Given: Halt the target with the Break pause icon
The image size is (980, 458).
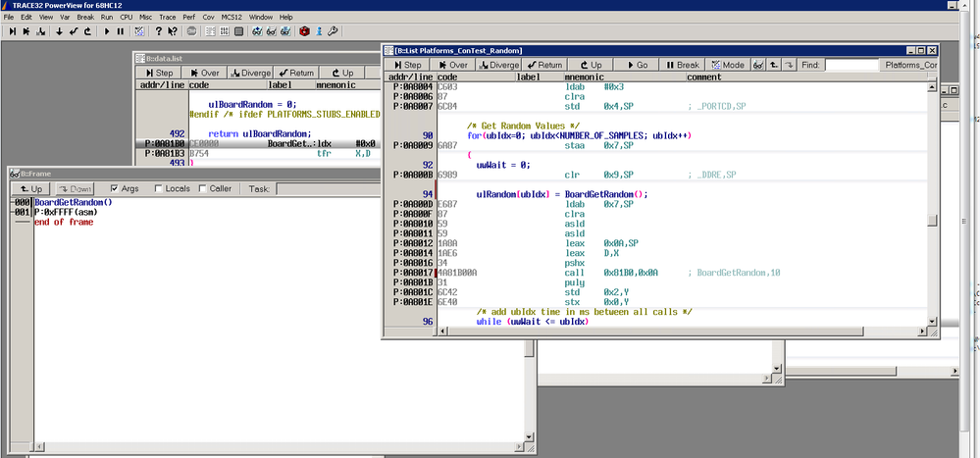Looking at the screenshot, I should (121, 31).
